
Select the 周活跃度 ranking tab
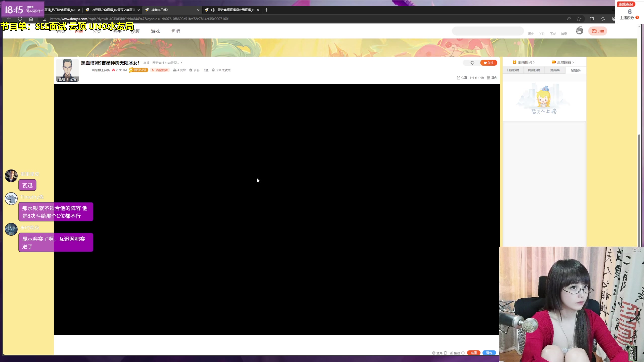(534, 70)
